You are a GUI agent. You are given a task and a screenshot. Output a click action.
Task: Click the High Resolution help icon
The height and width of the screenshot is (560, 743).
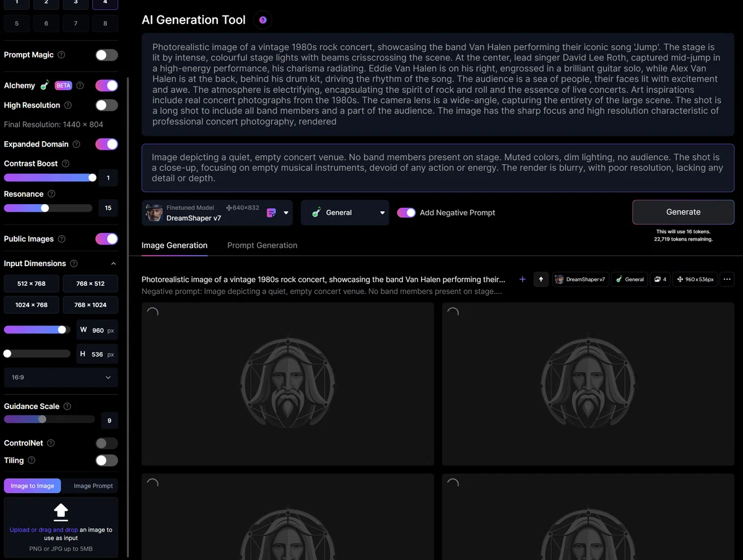pos(68,105)
